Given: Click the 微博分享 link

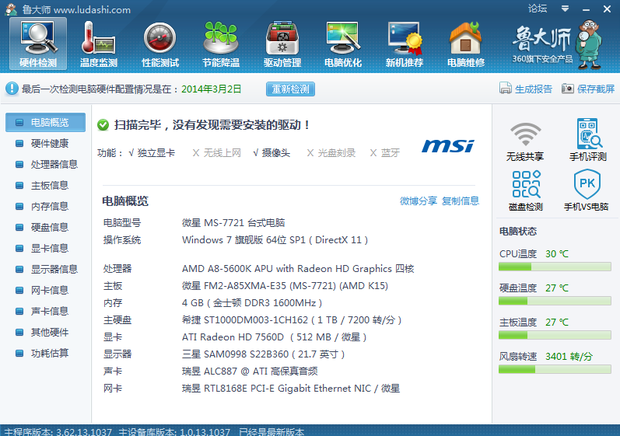Looking at the screenshot, I should point(418,201).
